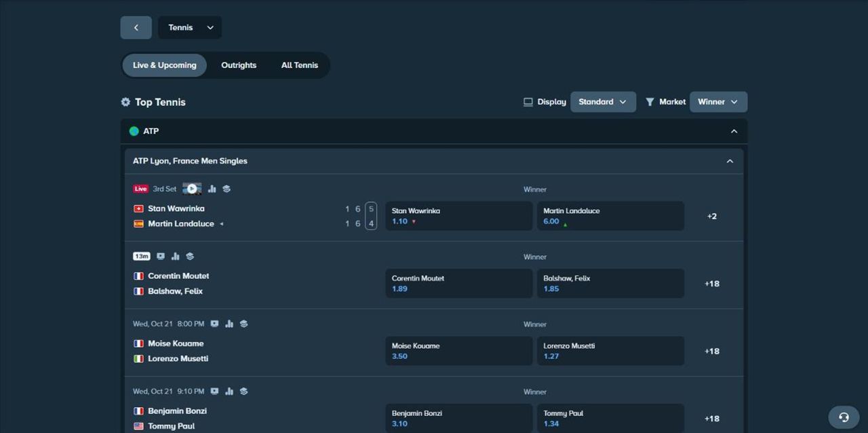Click layers icon for Moutet match
Image resolution: width=868 pixels, height=433 pixels.
[190, 256]
